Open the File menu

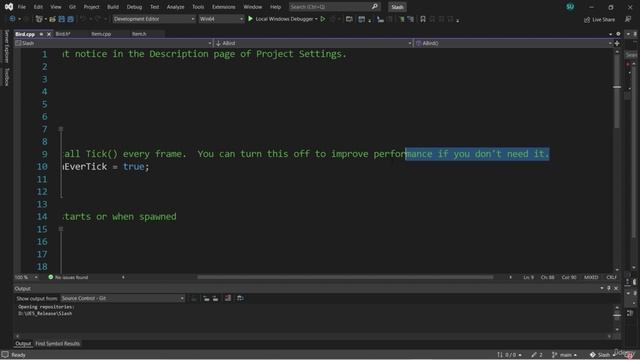coord(22,7)
